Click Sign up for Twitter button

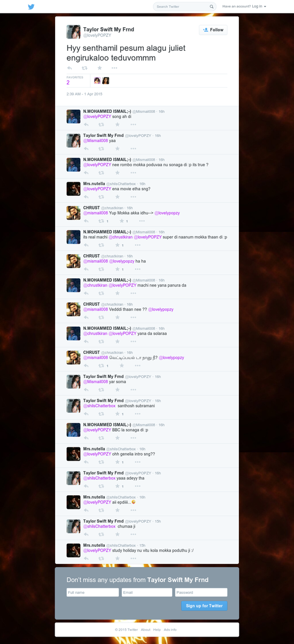[x=204, y=606]
